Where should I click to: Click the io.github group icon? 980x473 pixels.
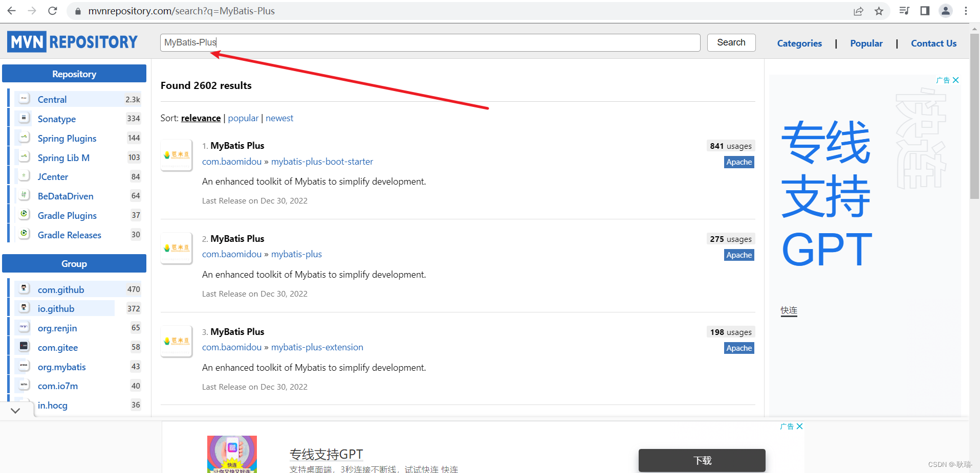click(24, 308)
